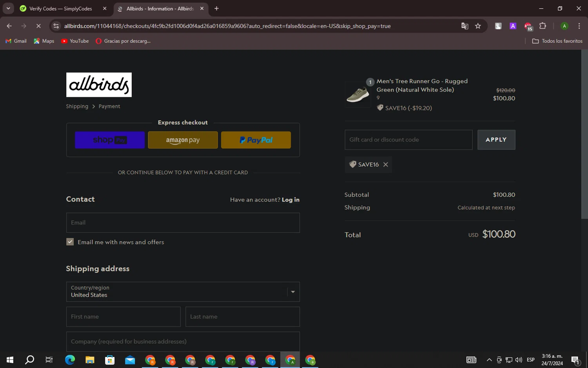This screenshot has height=368, width=588.
Task: Open the volume control icon
Action: tap(519, 360)
